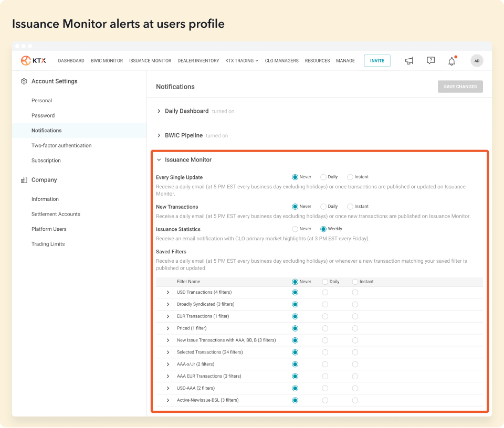Choose Daily for Priced saved filter
Viewport: 504px width, 428px height.
pos(325,328)
